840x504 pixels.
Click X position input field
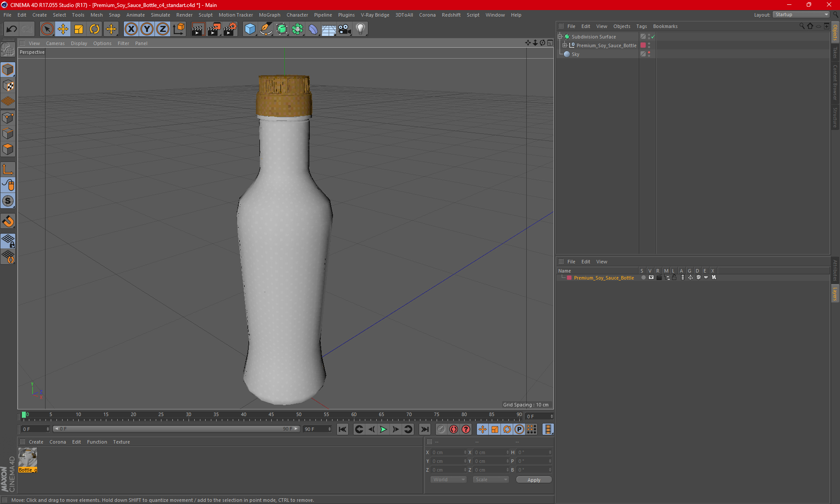point(449,452)
